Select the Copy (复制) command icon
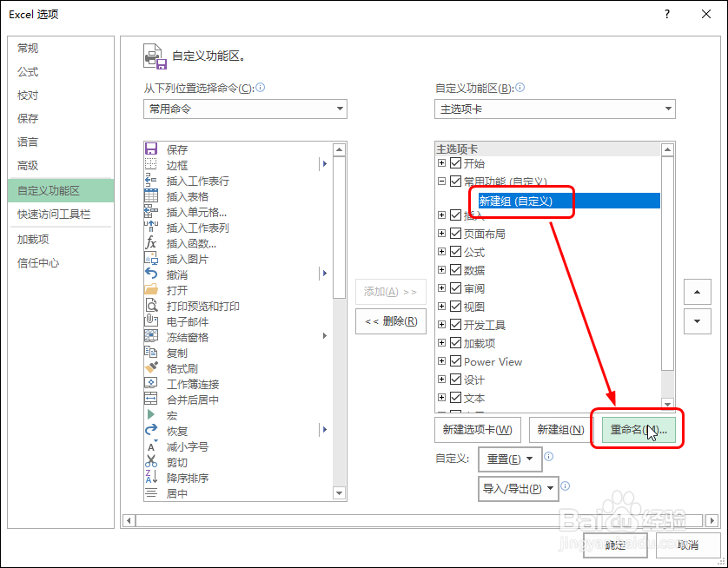Viewport: 728px width, 568px height. (x=151, y=353)
